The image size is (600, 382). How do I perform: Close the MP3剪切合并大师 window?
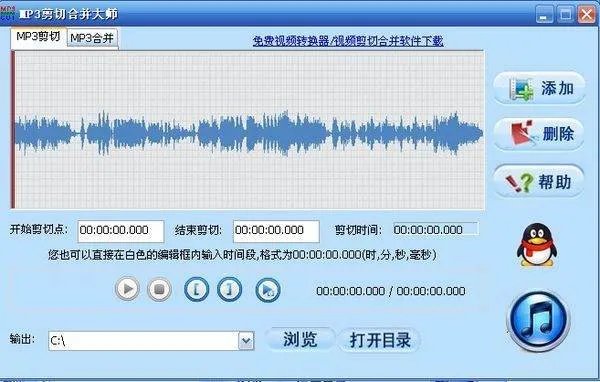(x=587, y=15)
